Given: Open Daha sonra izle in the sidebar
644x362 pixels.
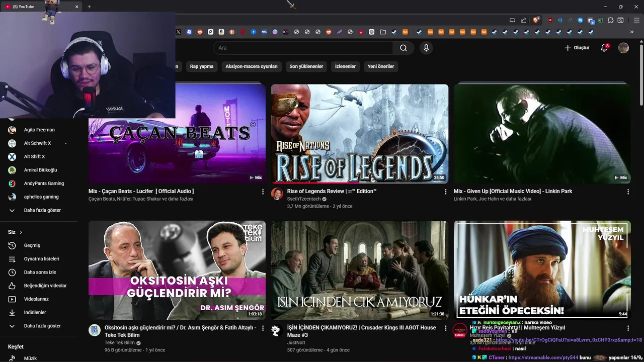Looking at the screenshot, I should pos(39,272).
